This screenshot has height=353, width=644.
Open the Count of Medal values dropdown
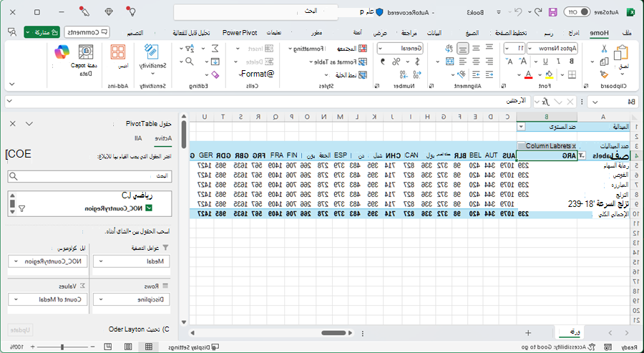coord(16,299)
